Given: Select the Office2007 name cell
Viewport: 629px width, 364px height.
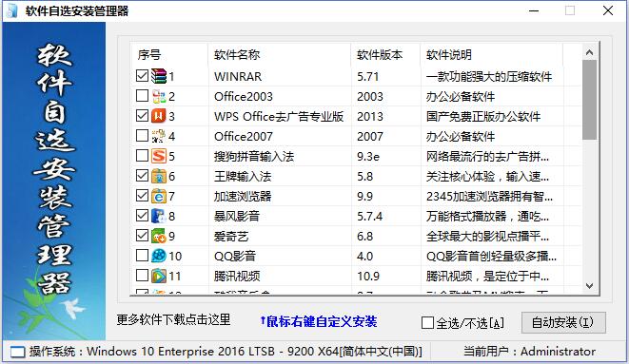Looking at the screenshot, I should click(244, 137).
